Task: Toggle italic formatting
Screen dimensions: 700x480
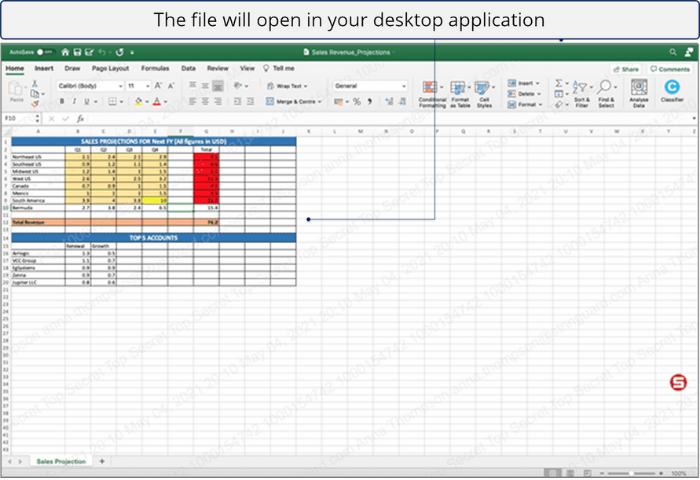Action: coord(72,101)
